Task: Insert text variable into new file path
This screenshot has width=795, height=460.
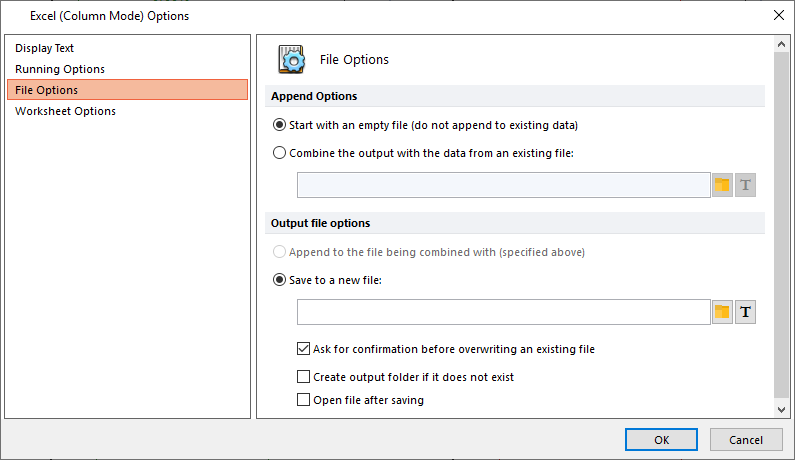Action: (x=745, y=311)
